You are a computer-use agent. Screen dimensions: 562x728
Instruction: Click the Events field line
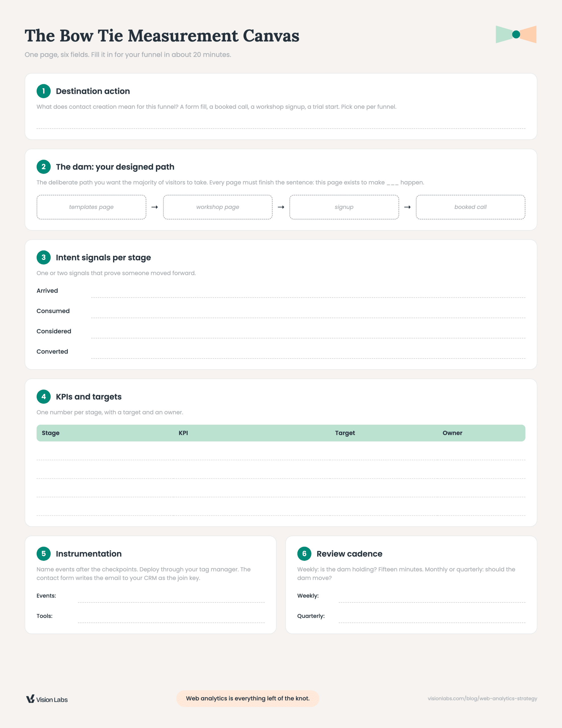click(x=171, y=598)
